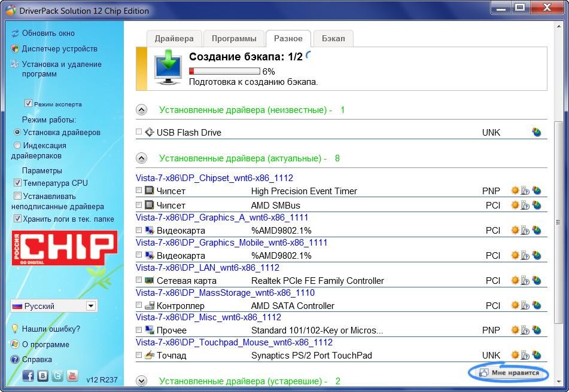Click orange gear icon for Standard 101/102-Key row
Image resolution: width=569 pixels, height=392 pixels.
515,330
